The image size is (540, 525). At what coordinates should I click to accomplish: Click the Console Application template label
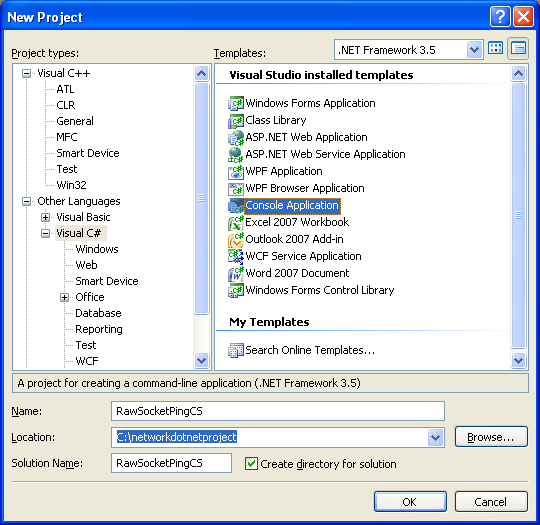(x=292, y=205)
